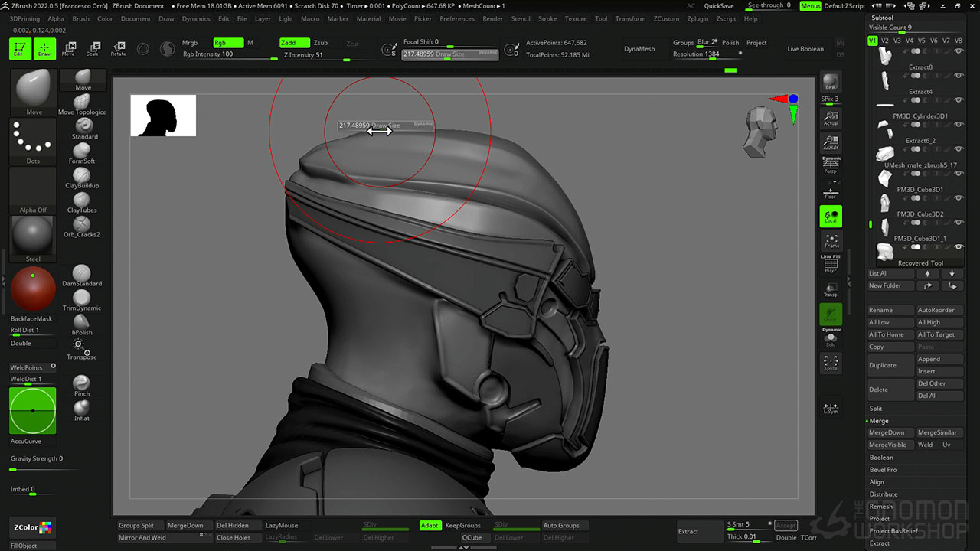Screen dimensions: 980x551
Task: Click the silhouette thumbnail in viewport
Action: point(163,116)
